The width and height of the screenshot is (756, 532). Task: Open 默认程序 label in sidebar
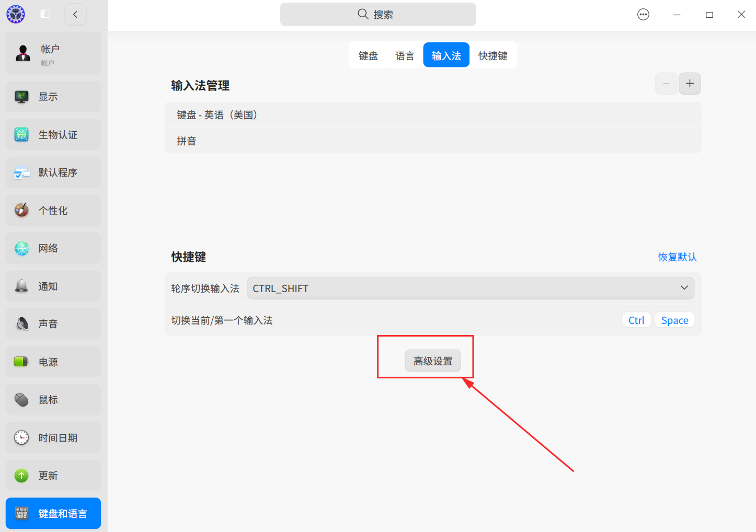pos(58,172)
